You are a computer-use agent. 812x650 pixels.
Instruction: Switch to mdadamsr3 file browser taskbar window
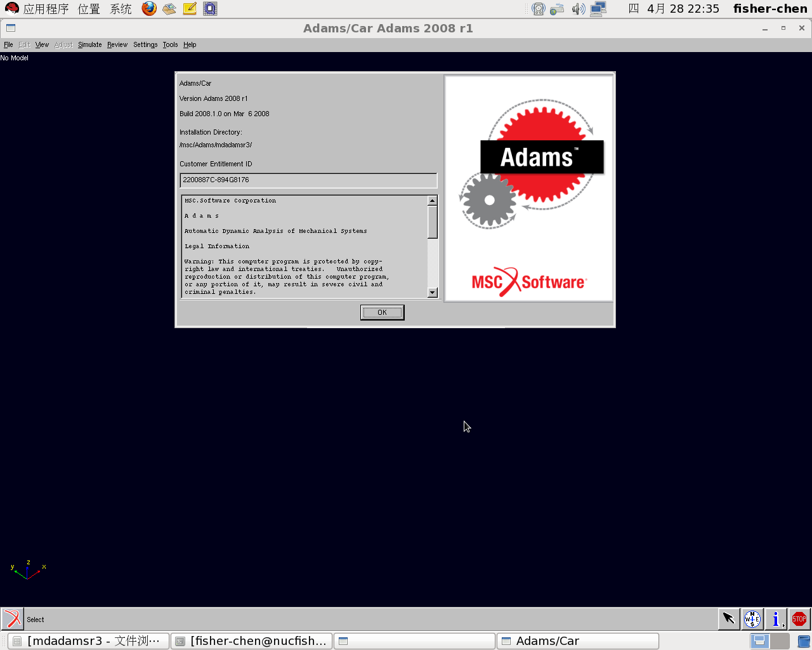click(x=88, y=641)
